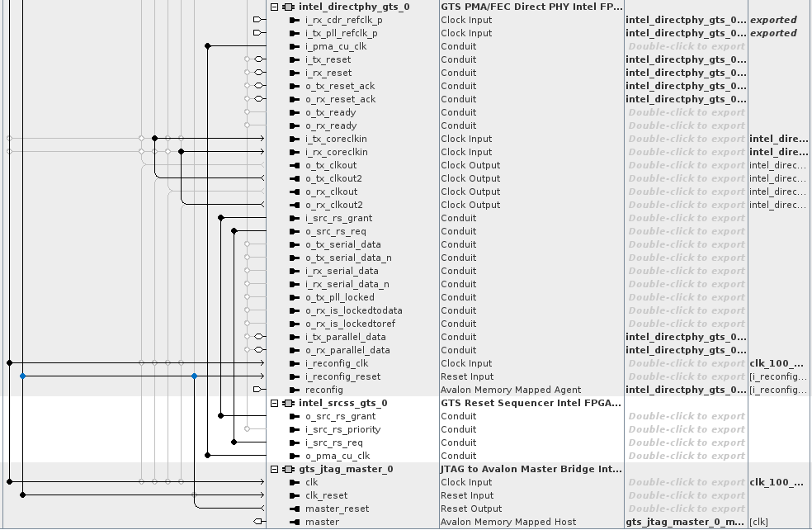
Task: Click the intel_srcss_gts_0 component name
Action: tap(342, 403)
